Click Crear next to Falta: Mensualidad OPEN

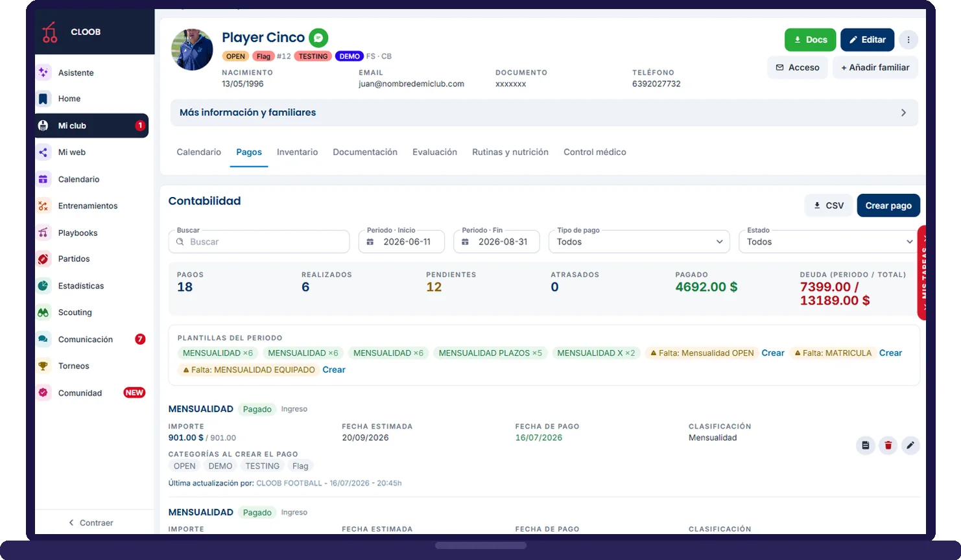(773, 353)
